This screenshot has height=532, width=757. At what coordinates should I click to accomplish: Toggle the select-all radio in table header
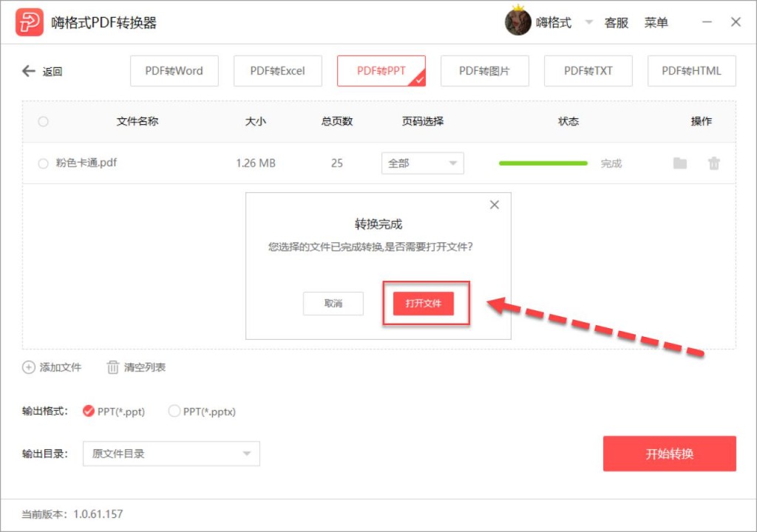tap(43, 121)
